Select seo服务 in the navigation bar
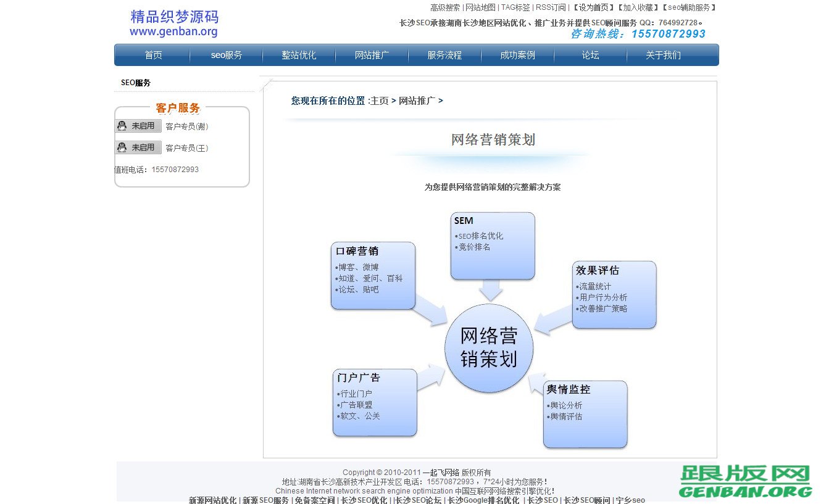The height and width of the screenshot is (504, 821). pyautogui.click(x=226, y=55)
